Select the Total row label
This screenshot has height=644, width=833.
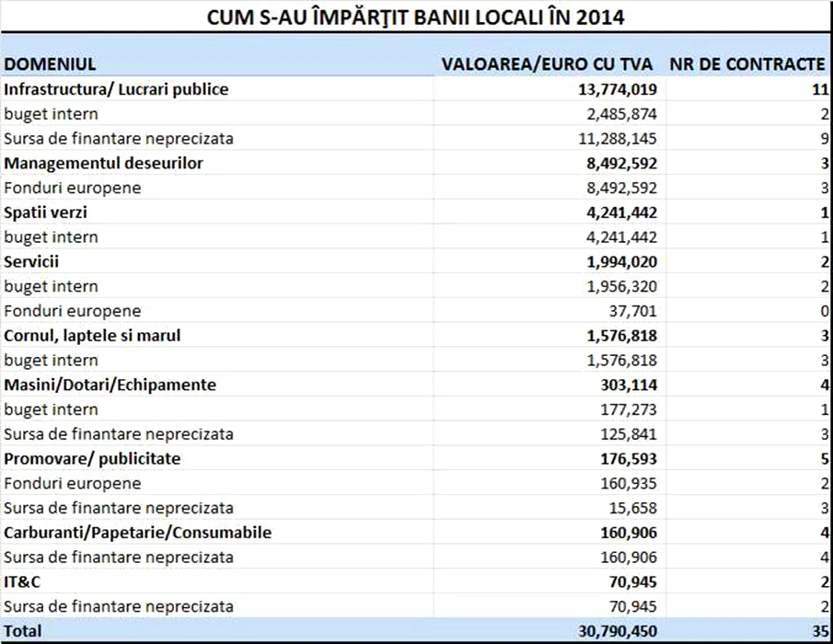click(x=23, y=631)
